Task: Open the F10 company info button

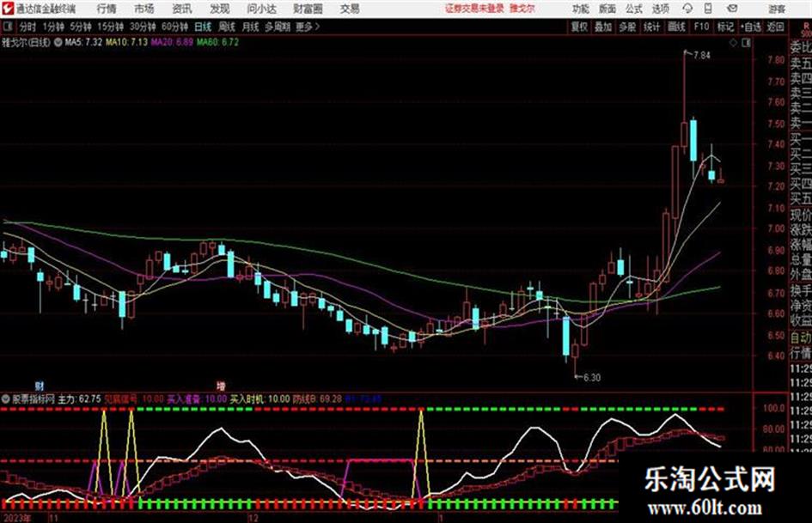Action: click(701, 27)
